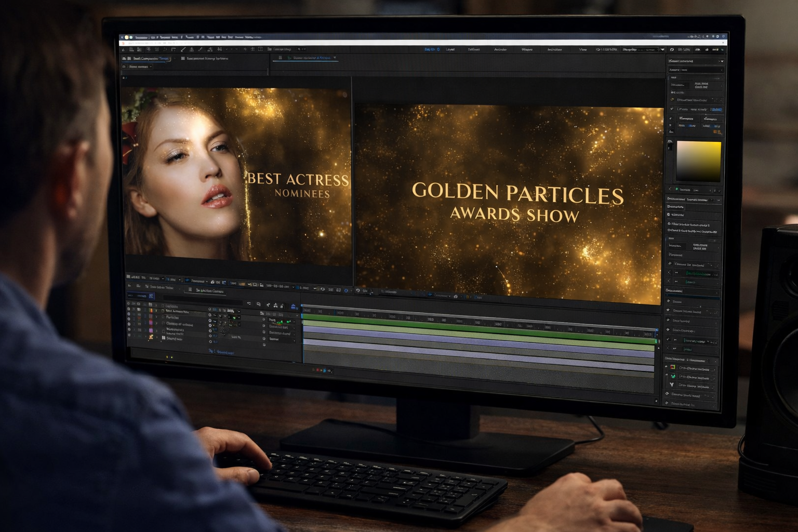
Task: Click the blue highlighted button in right panel
Action: point(717,110)
